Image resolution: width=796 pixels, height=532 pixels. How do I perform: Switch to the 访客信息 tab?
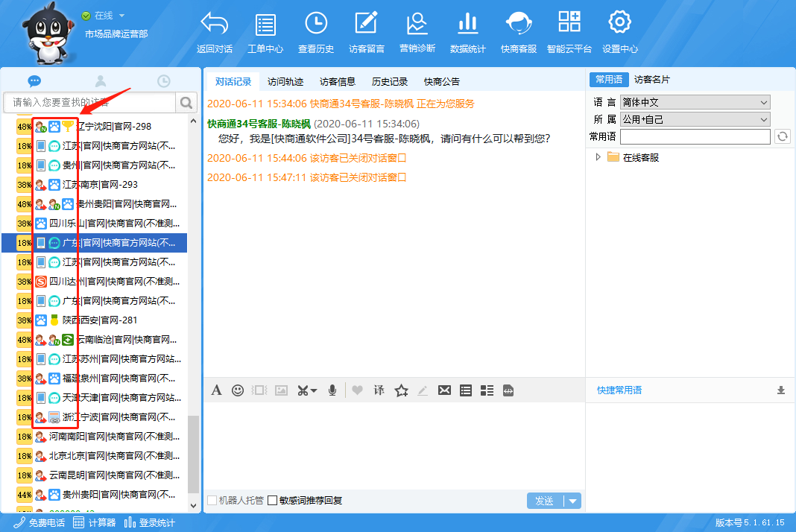tap(338, 82)
